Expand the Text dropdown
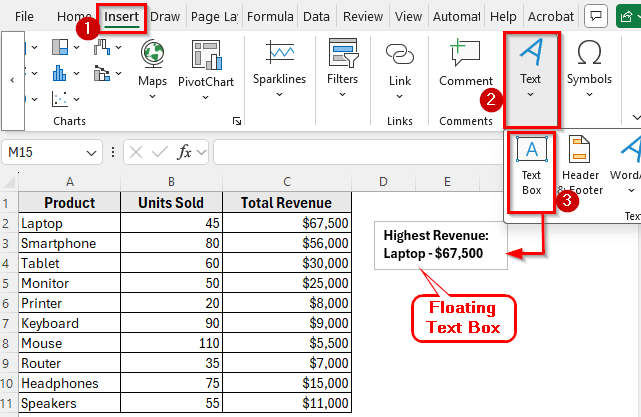 tap(531, 68)
